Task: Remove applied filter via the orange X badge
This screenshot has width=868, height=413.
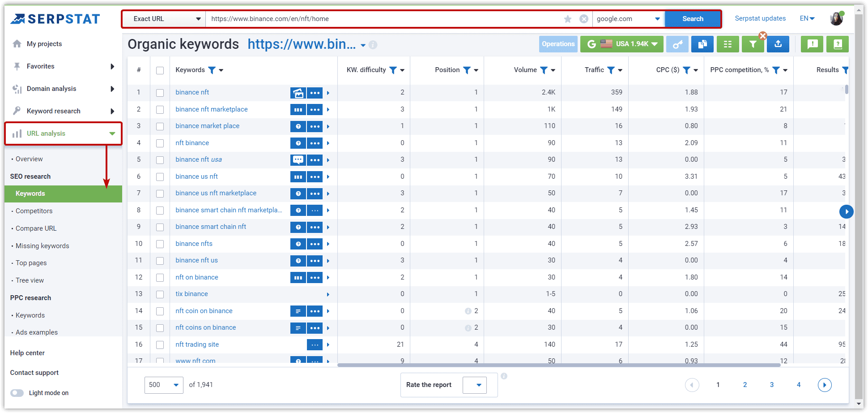Action: pos(763,36)
